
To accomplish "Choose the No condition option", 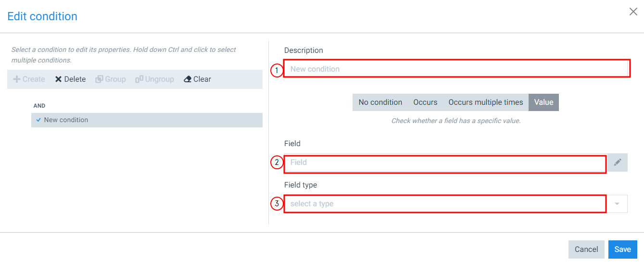I will [x=380, y=102].
